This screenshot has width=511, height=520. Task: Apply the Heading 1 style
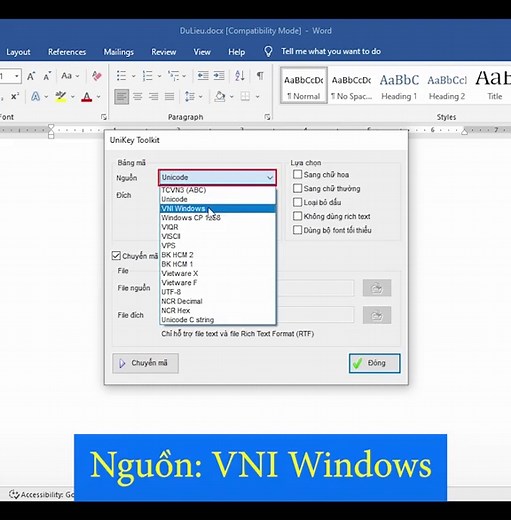(399, 86)
